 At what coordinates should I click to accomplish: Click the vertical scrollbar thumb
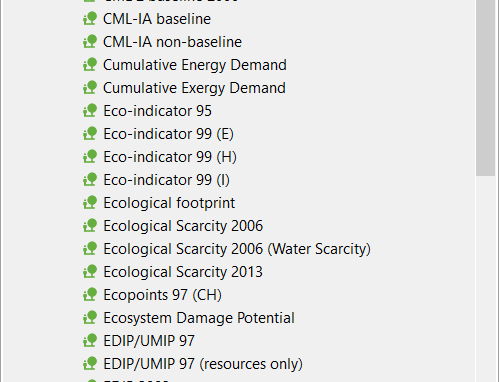click(485, 87)
